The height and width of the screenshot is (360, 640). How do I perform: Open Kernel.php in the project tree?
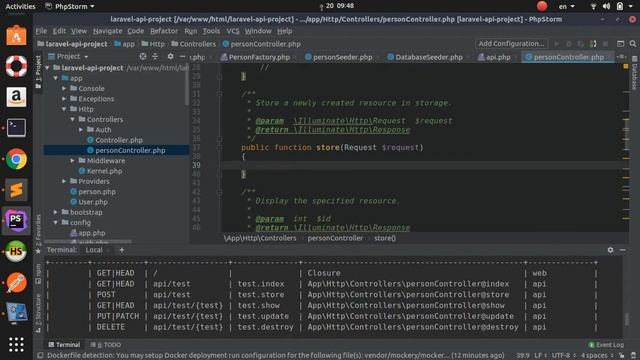pyautogui.click(x=104, y=171)
